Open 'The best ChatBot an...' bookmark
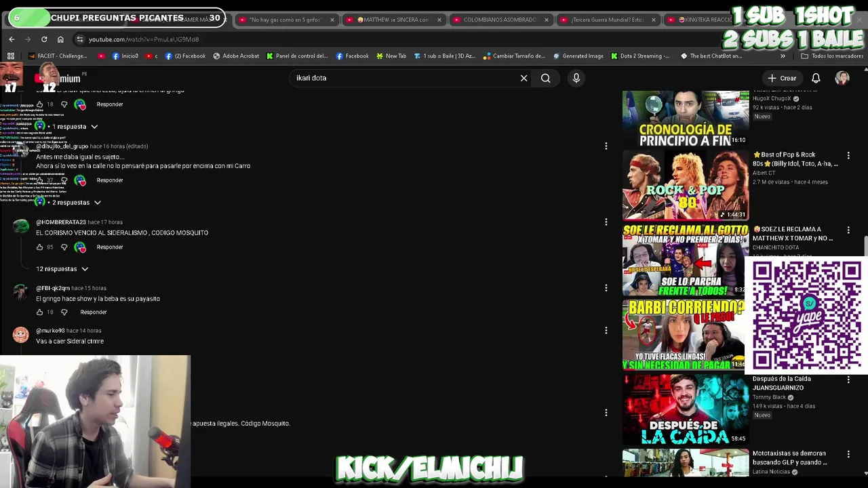This screenshot has height=488, width=868. 711,56
